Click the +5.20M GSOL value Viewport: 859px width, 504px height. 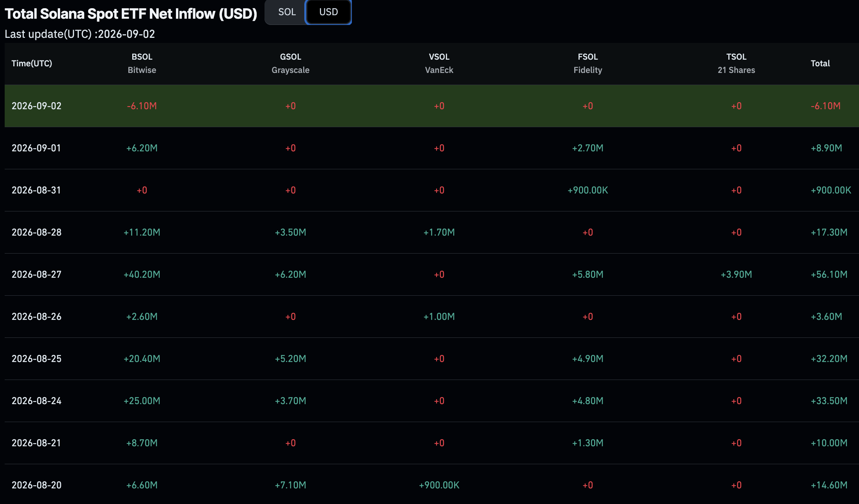click(x=291, y=358)
